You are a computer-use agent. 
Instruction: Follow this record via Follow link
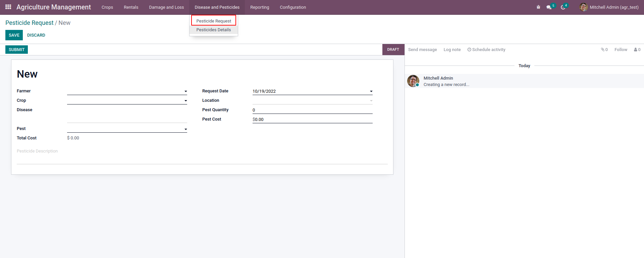[621, 50]
